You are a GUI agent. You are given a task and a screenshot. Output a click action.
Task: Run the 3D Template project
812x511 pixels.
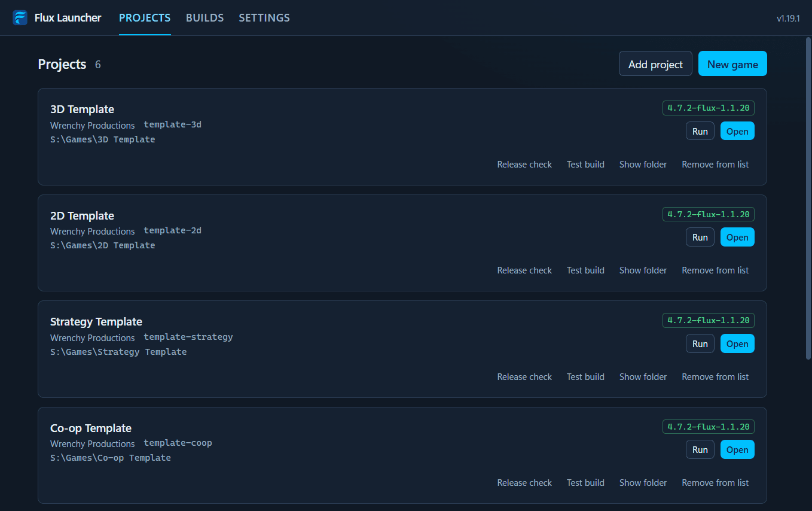pos(700,132)
